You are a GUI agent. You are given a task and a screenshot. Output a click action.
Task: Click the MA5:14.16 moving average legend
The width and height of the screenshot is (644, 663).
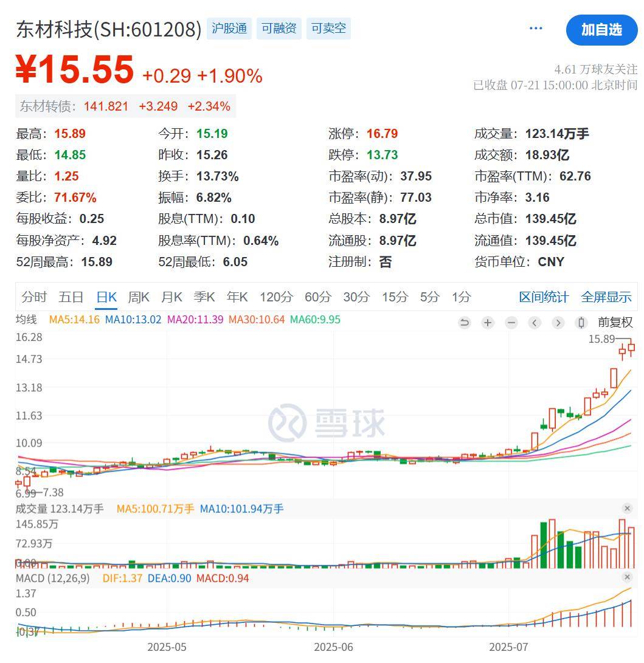click(x=74, y=320)
